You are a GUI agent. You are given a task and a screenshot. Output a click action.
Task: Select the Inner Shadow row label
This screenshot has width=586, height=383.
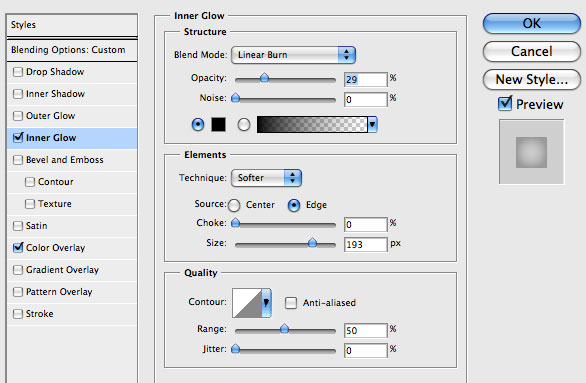(x=55, y=94)
